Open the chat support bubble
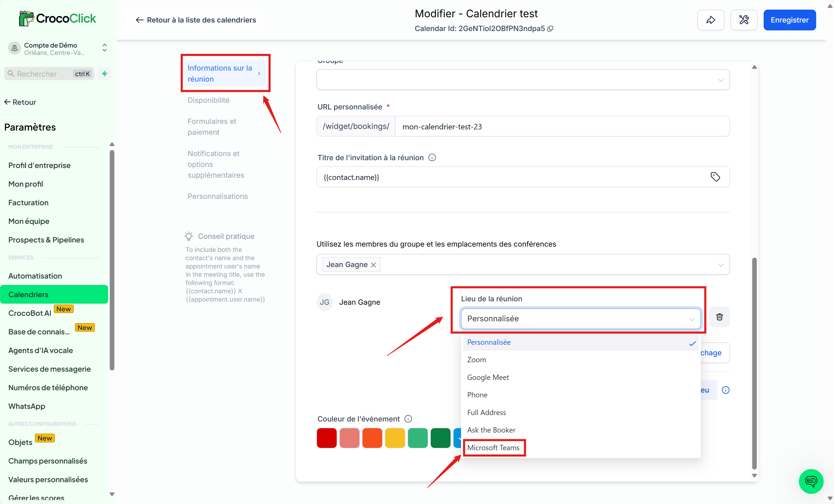The height and width of the screenshot is (504, 834). tap(811, 481)
